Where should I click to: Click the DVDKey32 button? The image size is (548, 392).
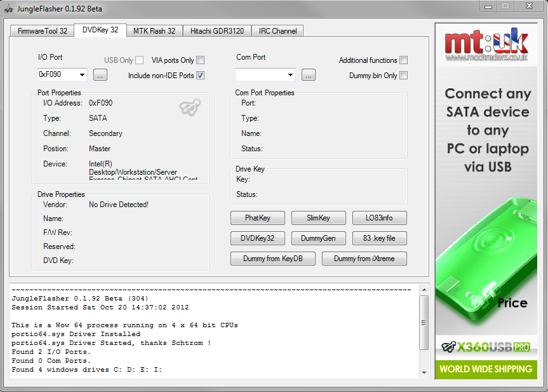[258, 238]
